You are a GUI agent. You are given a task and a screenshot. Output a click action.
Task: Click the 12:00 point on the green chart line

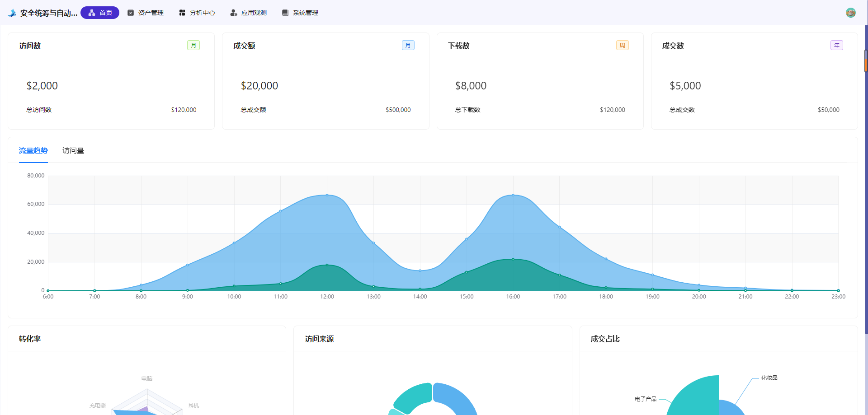pos(327,265)
